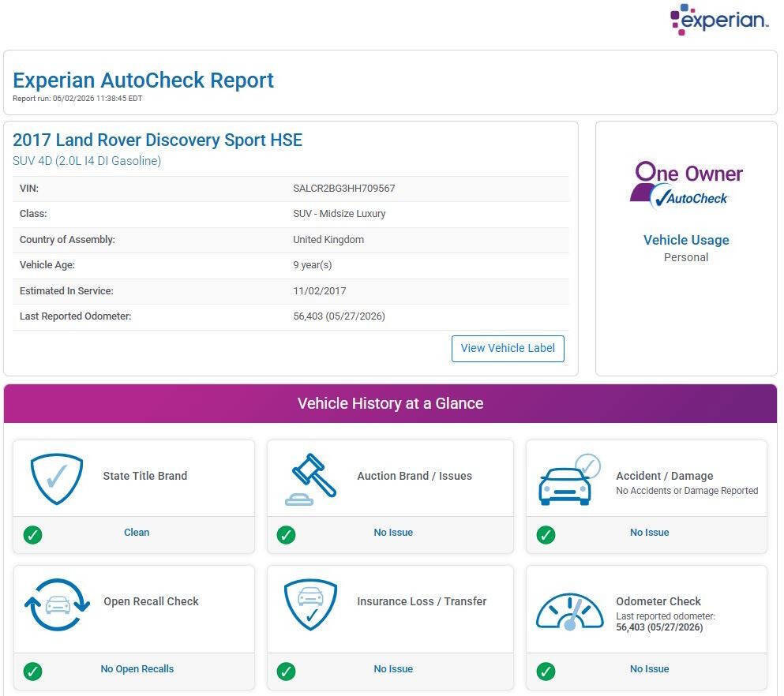Screen dimensions: 784x696
Task: Click green checkmark beside No Open Recalls
Action: click(x=32, y=671)
